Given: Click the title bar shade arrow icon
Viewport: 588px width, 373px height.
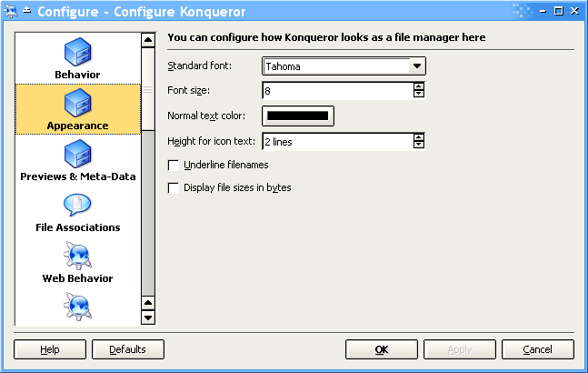Looking at the screenshot, I should point(25,11).
